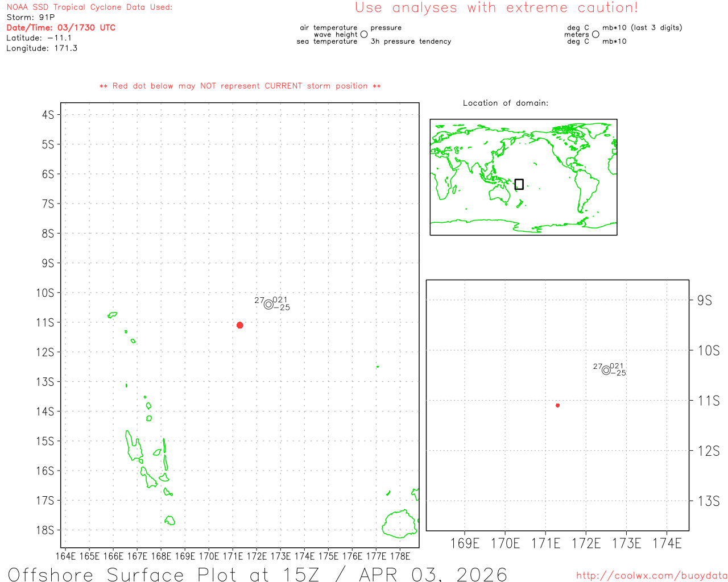The height and width of the screenshot is (582, 728).
Task: Click the 4S latitude label on main map
Action: tap(48, 115)
